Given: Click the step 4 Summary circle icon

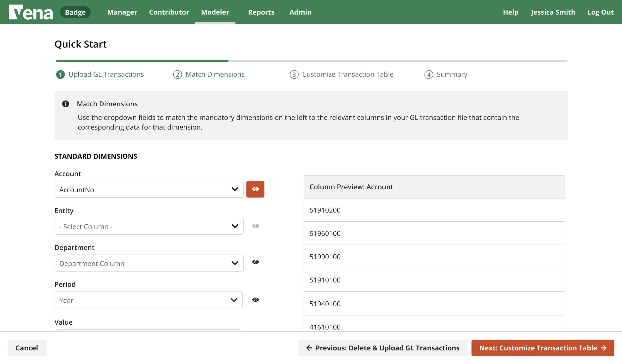Looking at the screenshot, I should point(429,75).
